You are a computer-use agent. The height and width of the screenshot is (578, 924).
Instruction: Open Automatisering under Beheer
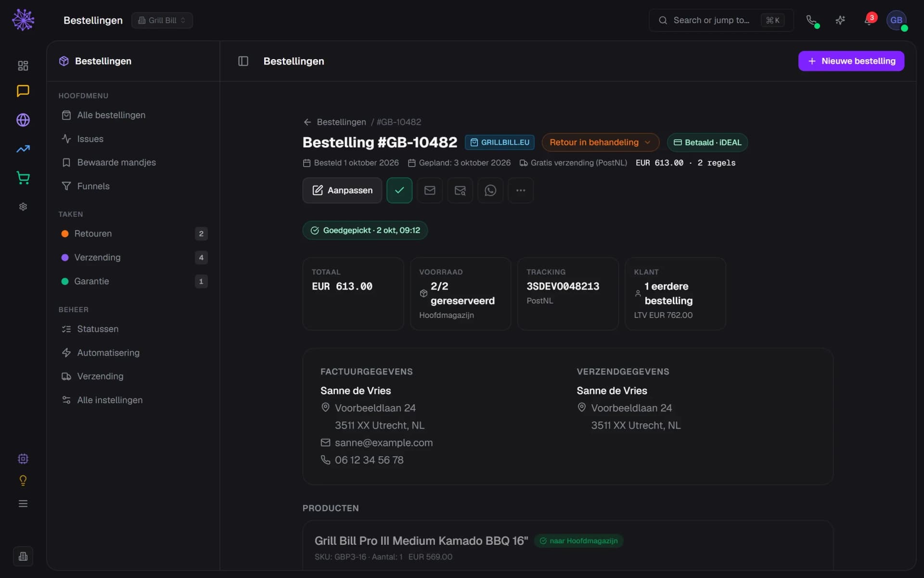pyautogui.click(x=133, y=353)
